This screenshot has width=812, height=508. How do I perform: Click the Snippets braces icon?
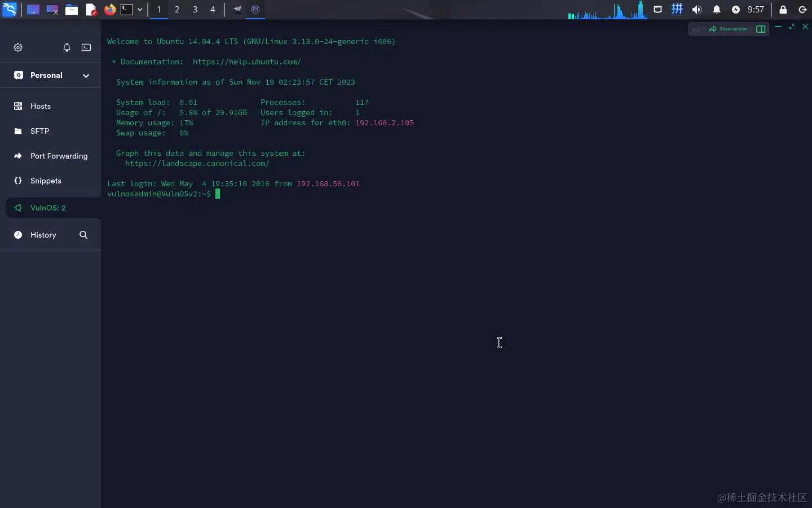[x=18, y=181]
